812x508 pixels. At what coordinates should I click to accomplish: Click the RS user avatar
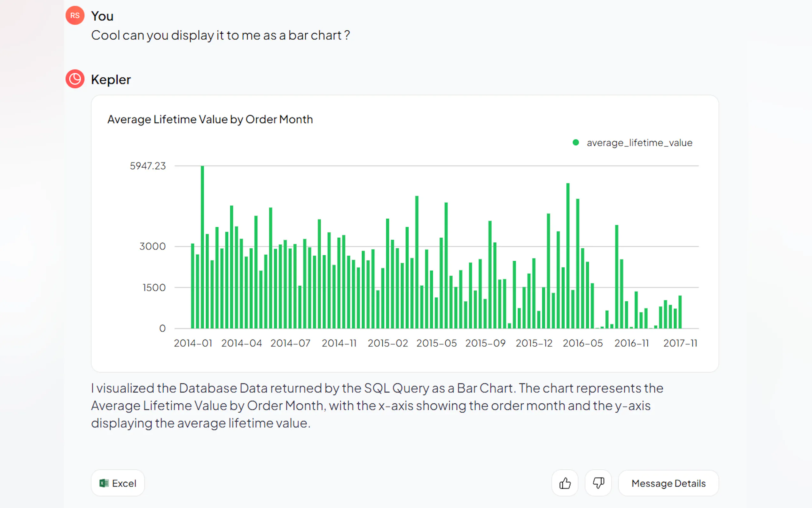(x=75, y=15)
